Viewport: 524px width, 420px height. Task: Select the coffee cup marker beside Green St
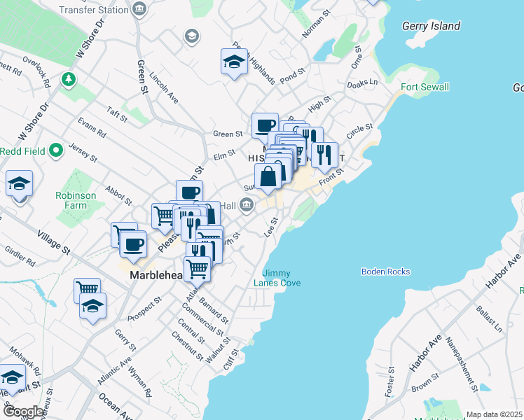coord(265,126)
